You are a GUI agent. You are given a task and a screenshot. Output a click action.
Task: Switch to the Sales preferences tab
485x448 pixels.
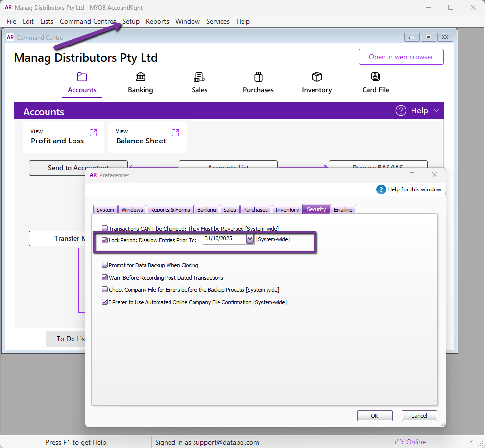(229, 210)
